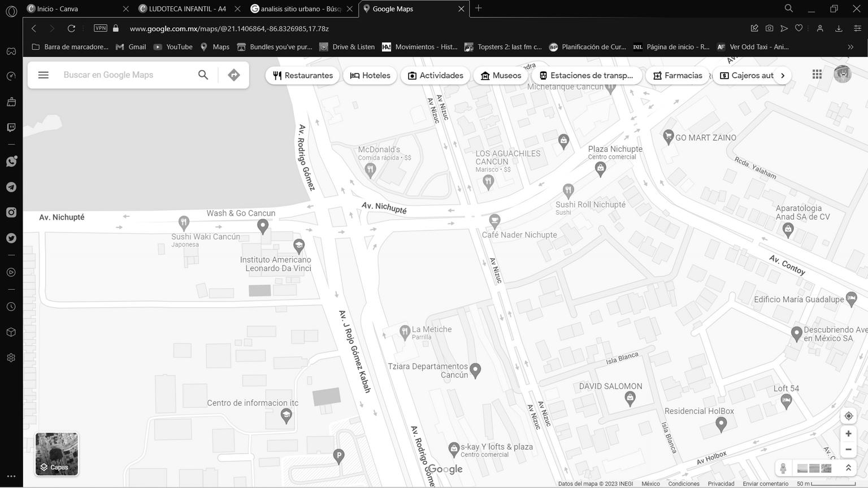Reload the current page
This screenshot has width=868, height=488.
(x=71, y=28)
